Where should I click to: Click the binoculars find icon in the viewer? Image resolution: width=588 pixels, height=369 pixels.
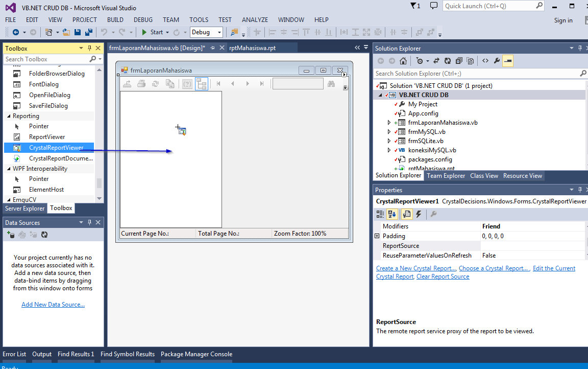click(331, 84)
